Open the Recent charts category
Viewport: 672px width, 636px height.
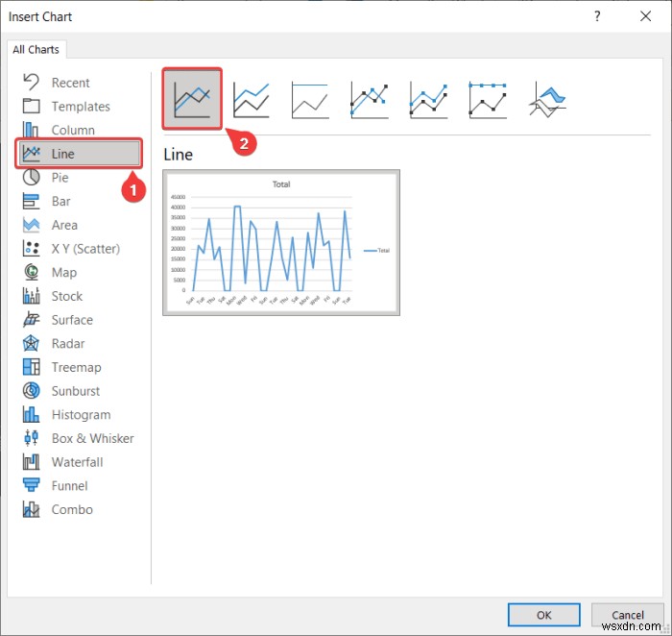tap(71, 83)
